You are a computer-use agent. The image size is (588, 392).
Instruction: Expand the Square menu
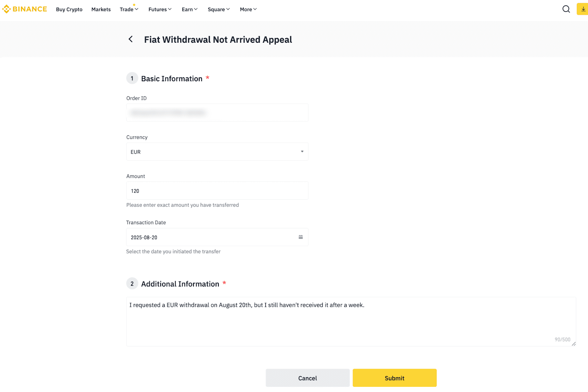coord(219,10)
